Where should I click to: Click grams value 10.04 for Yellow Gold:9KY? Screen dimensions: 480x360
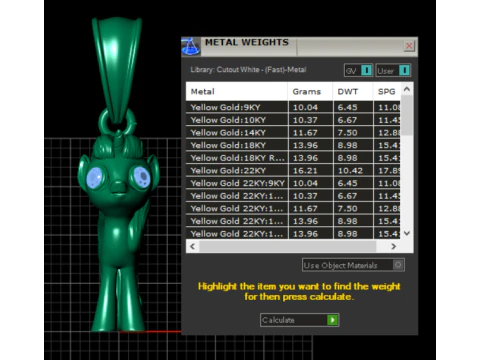click(310, 107)
